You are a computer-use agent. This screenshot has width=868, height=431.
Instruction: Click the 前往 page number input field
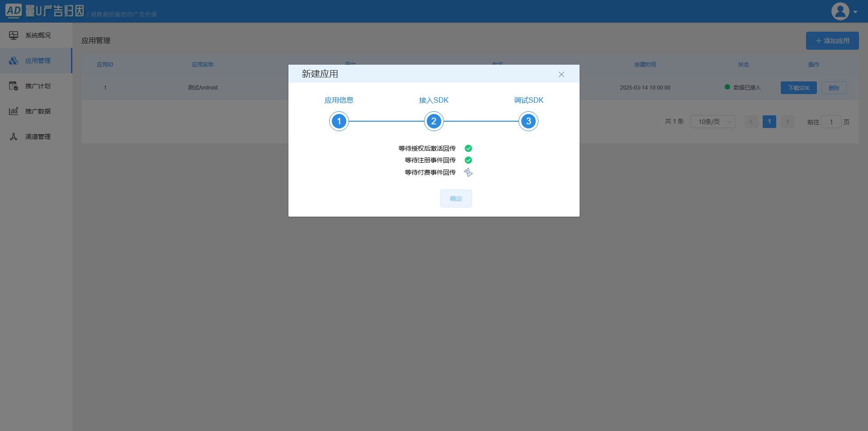(x=831, y=122)
